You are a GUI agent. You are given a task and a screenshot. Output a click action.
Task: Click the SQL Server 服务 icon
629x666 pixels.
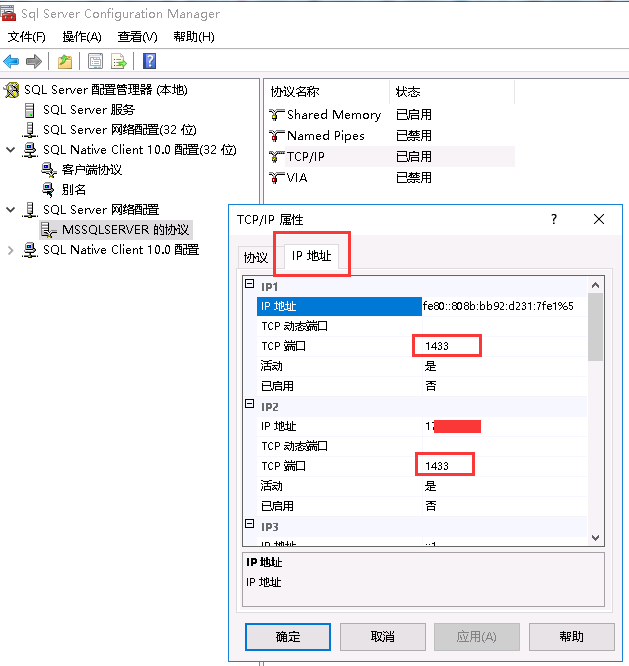pyautogui.click(x=30, y=110)
